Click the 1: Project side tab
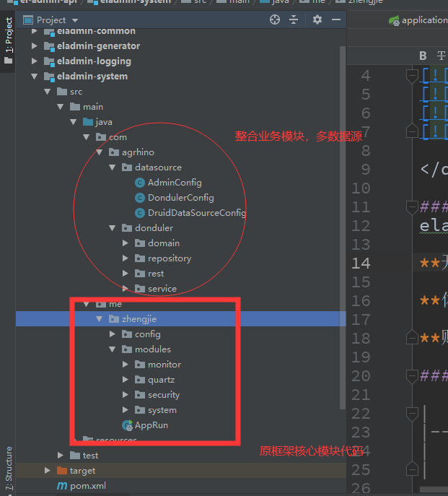Viewport: 448px width, 496px height. pyautogui.click(x=9, y=40)
